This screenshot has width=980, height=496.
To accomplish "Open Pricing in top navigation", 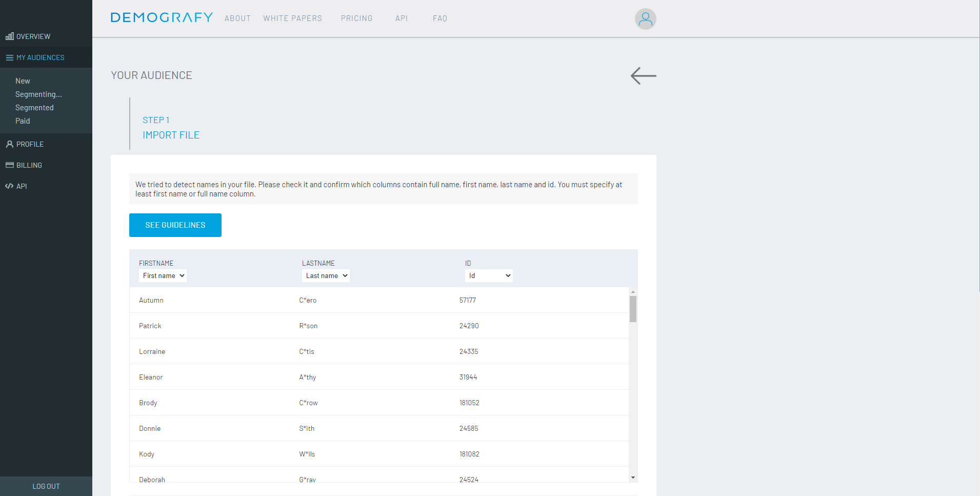I will point(356,18).
